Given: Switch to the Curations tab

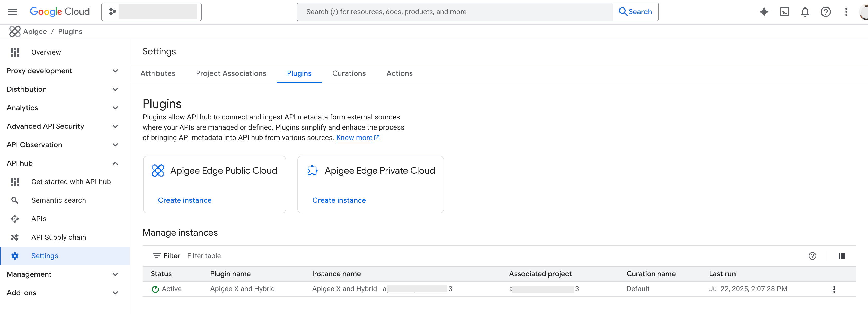Looking at the screenshot, I should click(x=349, y=73).
